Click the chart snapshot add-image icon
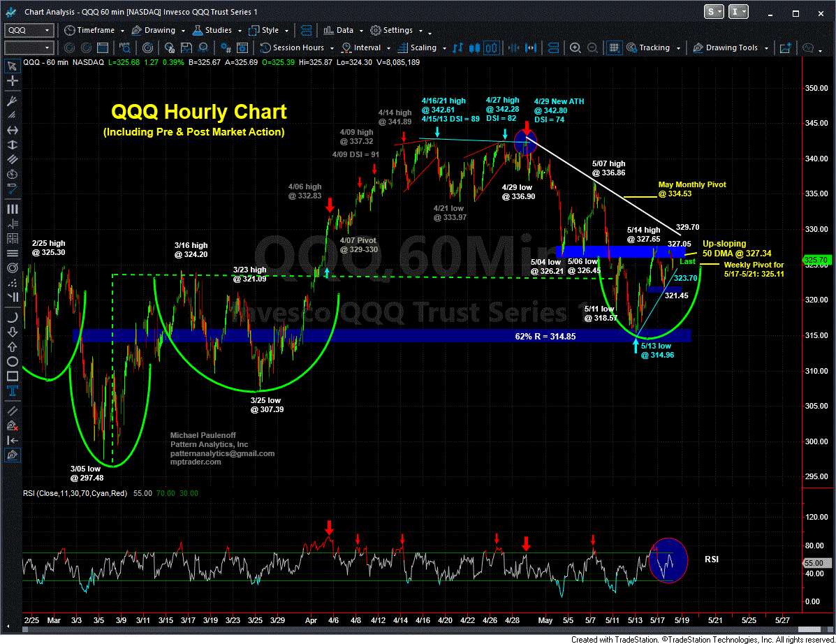The image size is (836, 644). [785, 48]
